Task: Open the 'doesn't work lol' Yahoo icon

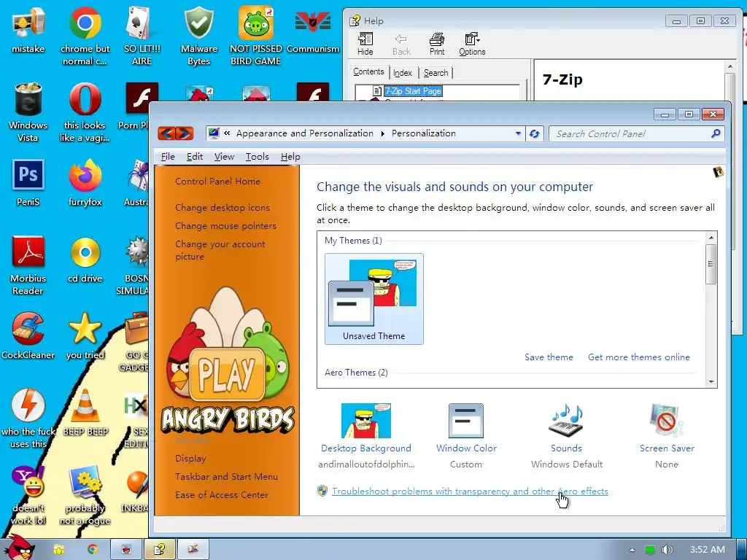Action: point(28,495)
